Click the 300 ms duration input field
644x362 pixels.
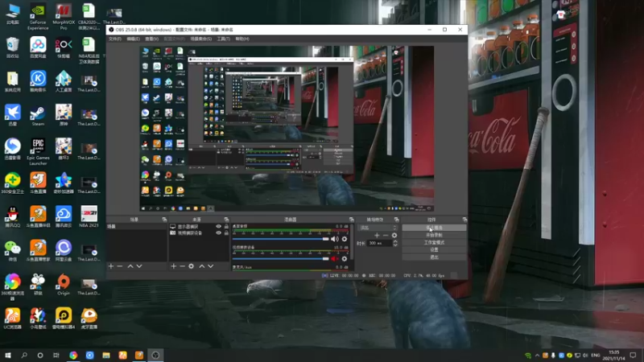[x=379, y=244]
